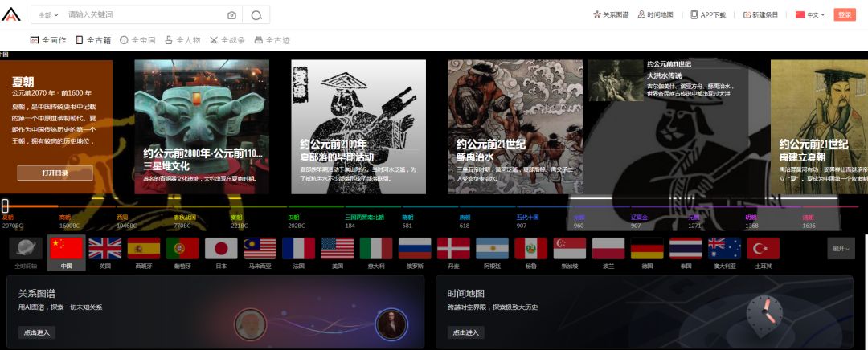Select the 日本 flag icon

click(x=222, y=249)
